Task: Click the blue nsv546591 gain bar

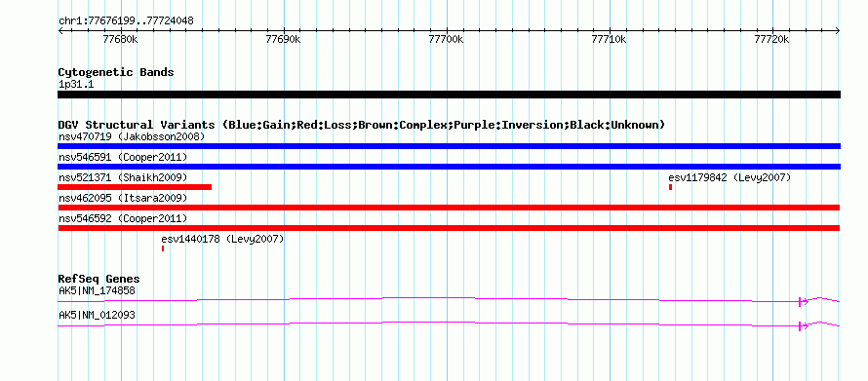Action: pos(449,167)
